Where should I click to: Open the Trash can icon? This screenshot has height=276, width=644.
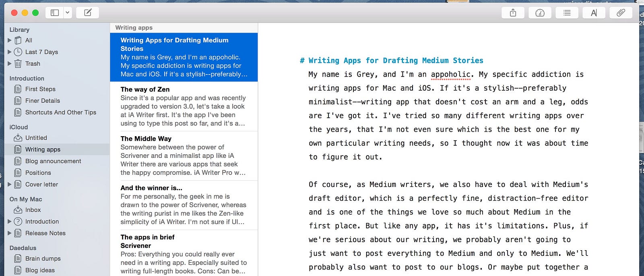(x=18, y=64)
